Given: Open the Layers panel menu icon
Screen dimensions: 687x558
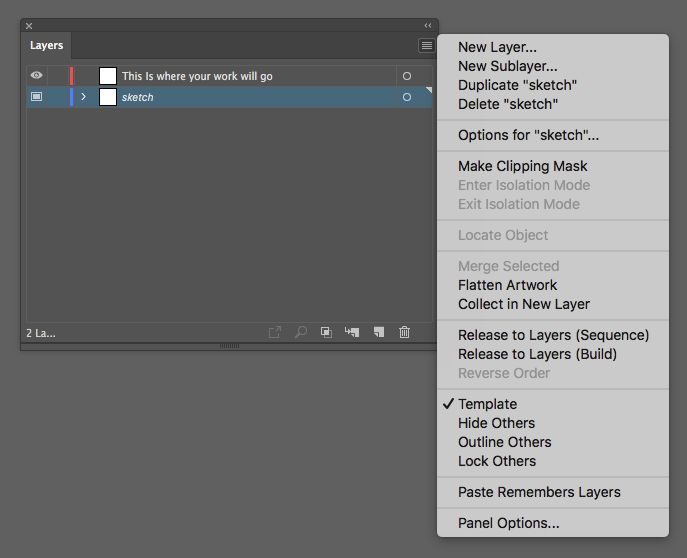Looking at the screenshot, I should pos(426,46).
